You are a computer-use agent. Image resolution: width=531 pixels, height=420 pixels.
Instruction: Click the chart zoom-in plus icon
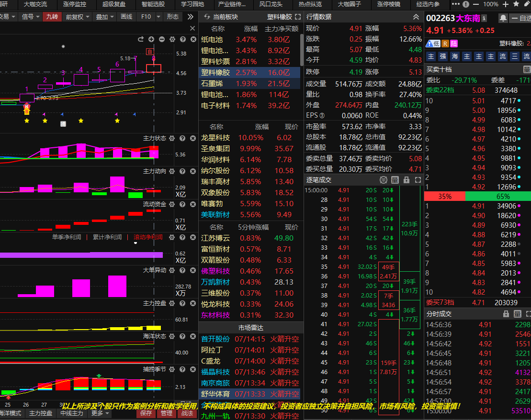[x=151, y=39]
